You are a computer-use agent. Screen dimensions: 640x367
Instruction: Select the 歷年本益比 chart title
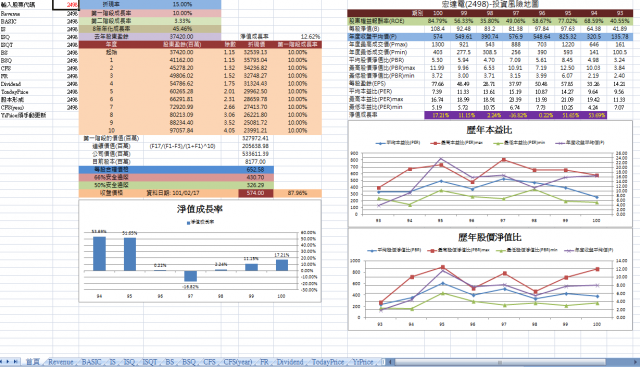pos(489,130)
